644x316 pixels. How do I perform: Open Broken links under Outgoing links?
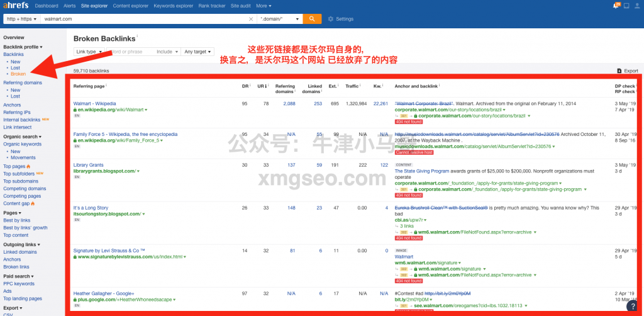click(16, 267)
